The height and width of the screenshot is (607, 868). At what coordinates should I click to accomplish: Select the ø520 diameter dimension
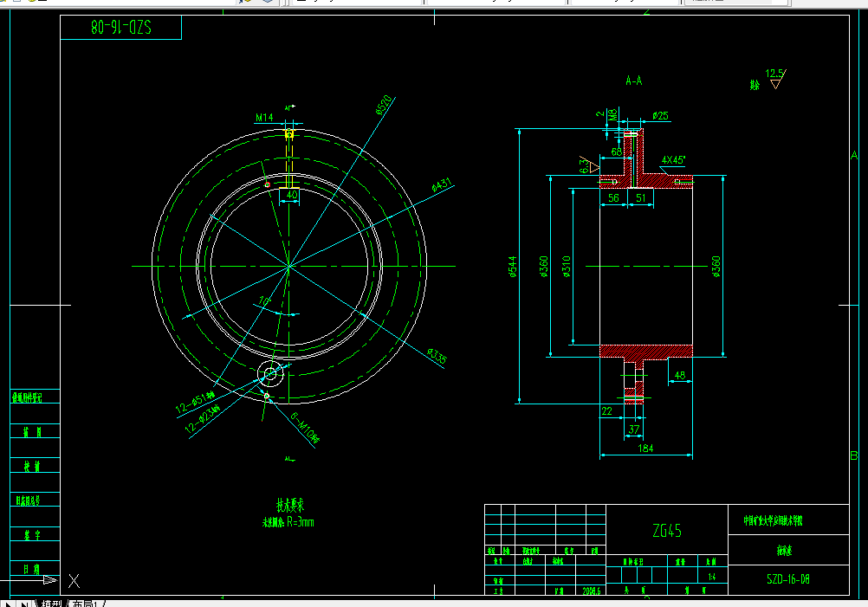[384, 105]
